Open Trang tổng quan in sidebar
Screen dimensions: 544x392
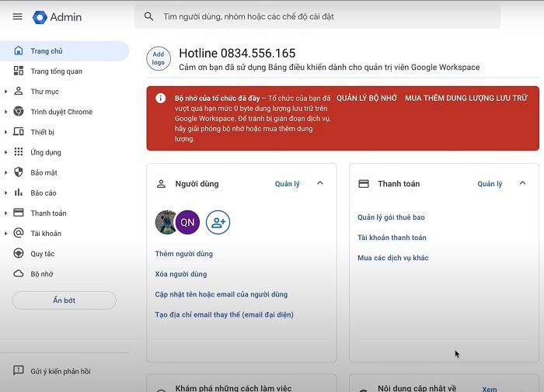pyautogui.click(x=65, y=71)
